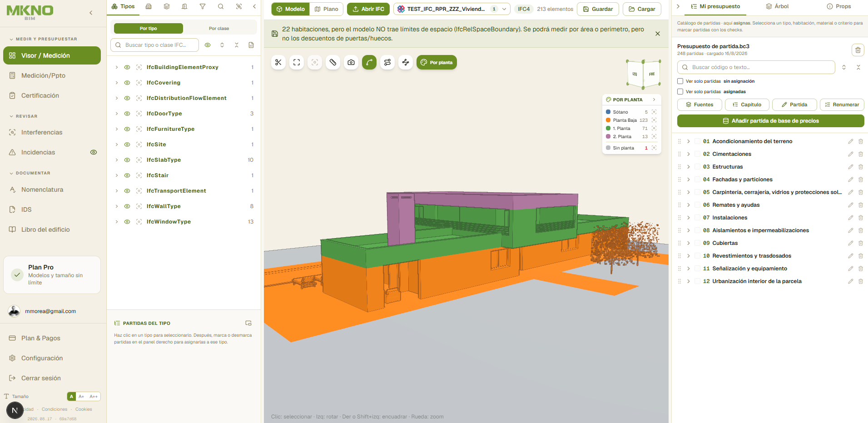The height and width of the screenshot is (423, 868).
Task: Click the 2. Planta purple color swatch
Action: [x=608, y=136]
